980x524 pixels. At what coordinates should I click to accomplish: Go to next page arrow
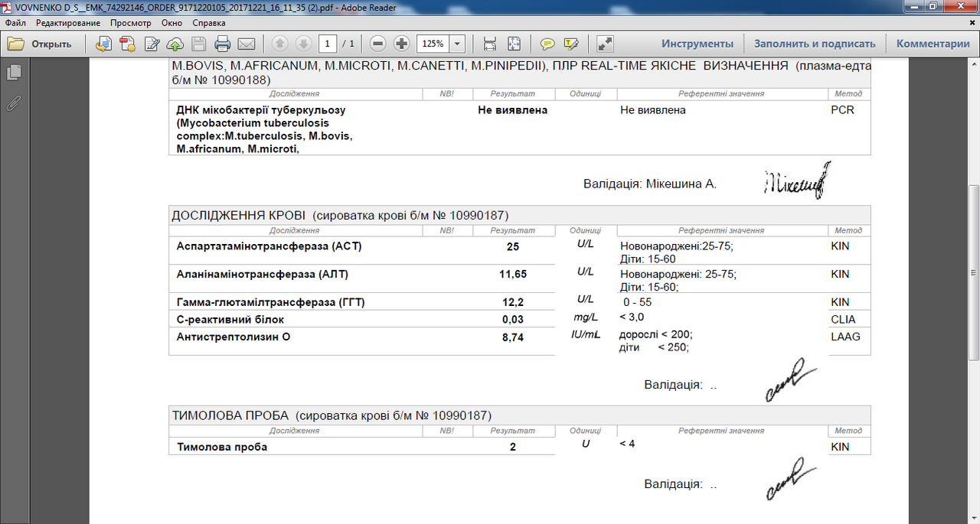pos(303,44)
